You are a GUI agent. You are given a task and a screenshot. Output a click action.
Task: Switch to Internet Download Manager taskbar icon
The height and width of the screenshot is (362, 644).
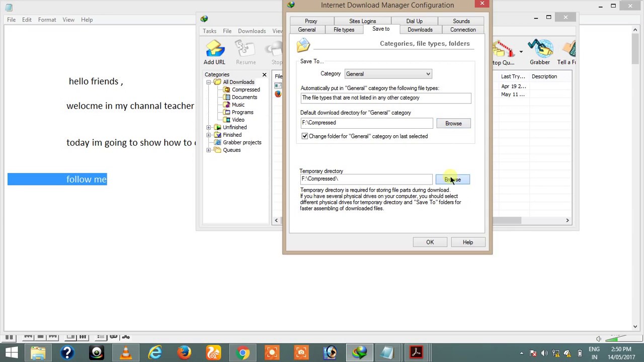[359, 352]
